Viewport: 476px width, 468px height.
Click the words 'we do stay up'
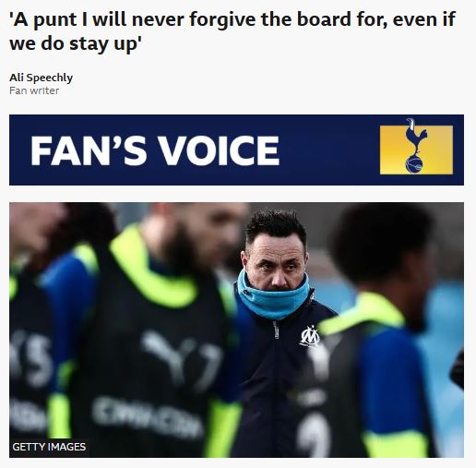click(76, 43)
